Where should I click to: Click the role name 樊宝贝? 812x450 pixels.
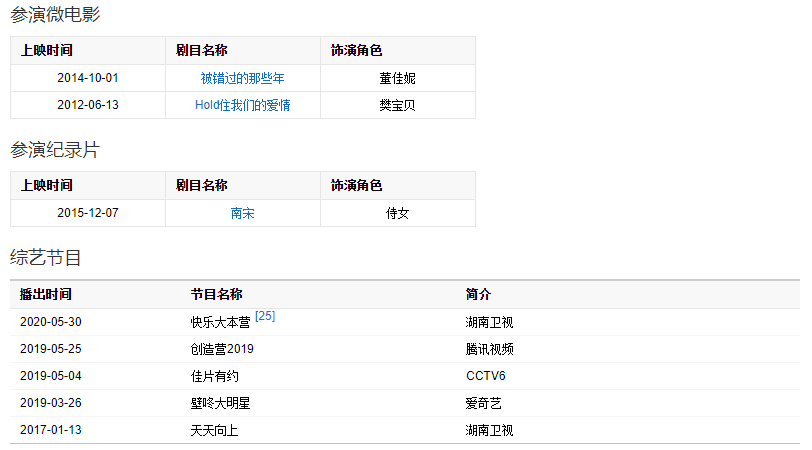pos(397,105)
